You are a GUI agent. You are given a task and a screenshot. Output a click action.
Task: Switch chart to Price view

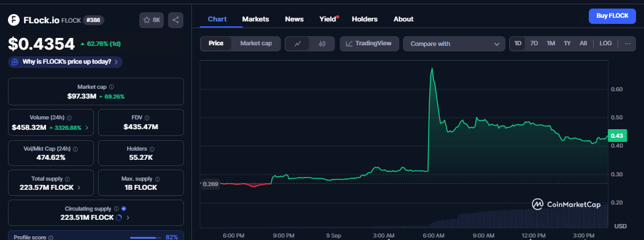[216, 43]
